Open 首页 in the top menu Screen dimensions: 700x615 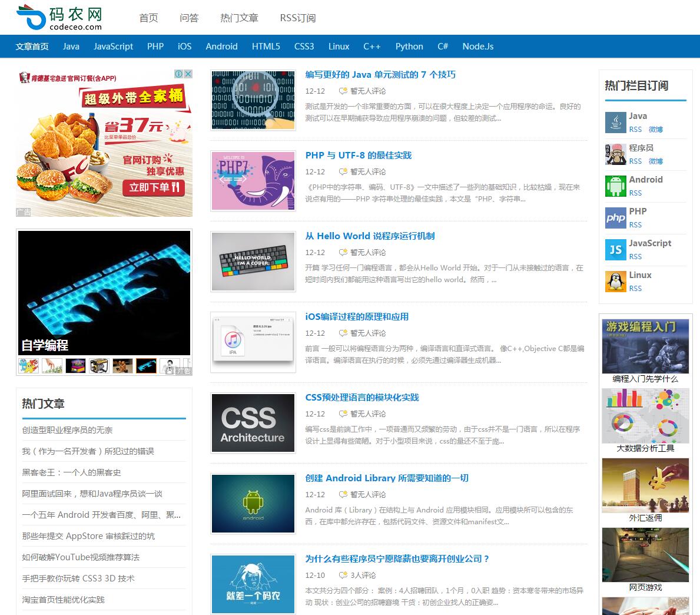click(x=149, y=18)
